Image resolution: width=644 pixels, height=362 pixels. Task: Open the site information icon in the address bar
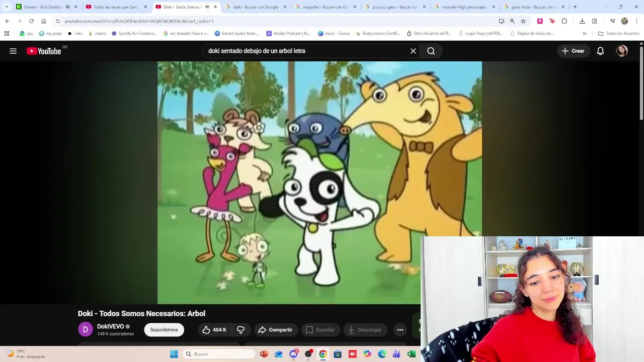[x=58, y=21]
